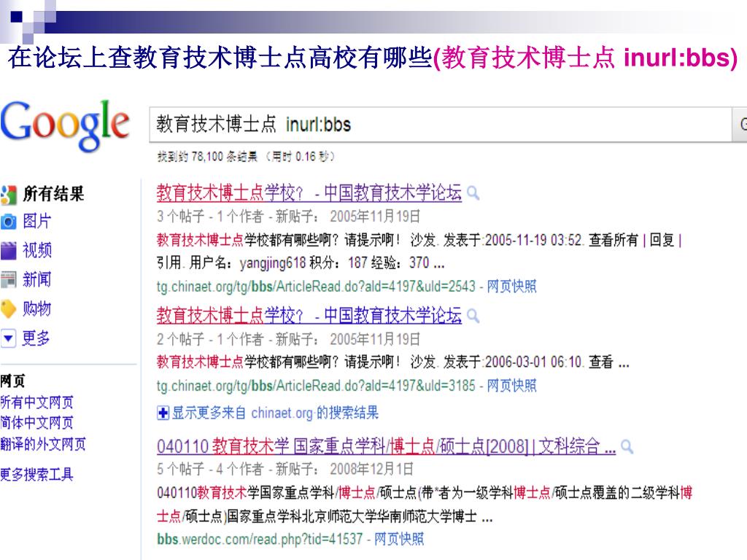The width and height of the screenshot is (747, 560).
Task: Select the 所有结果 filter label
Action: click(53, 194)
